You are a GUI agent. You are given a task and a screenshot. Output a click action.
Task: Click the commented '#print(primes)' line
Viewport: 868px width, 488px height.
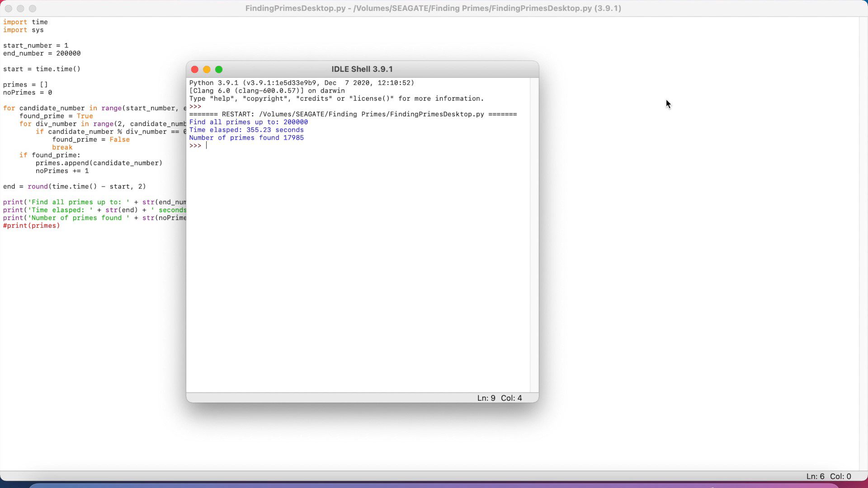coord(32,226)
